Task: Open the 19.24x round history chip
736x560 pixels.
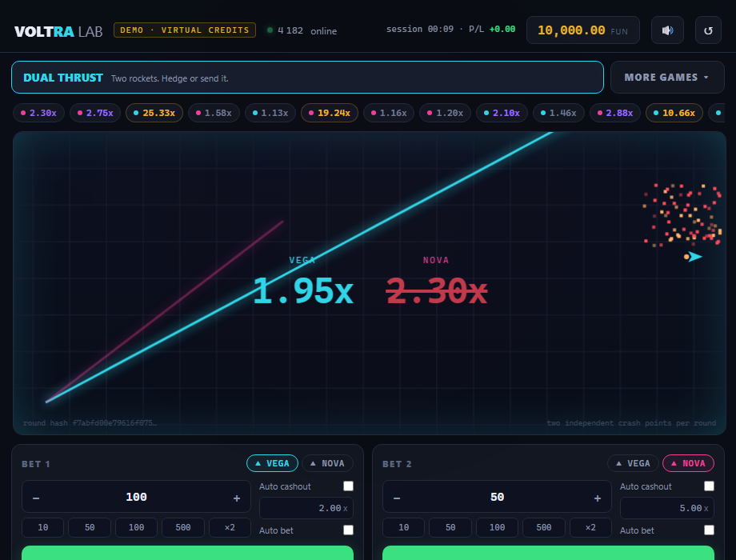Action: (330, 113)
